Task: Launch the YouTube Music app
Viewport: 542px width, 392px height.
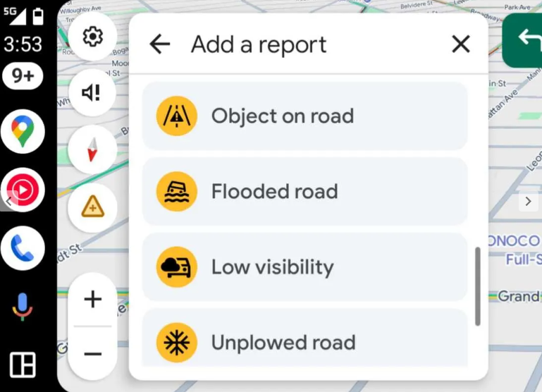Action: tap(23, 190)
